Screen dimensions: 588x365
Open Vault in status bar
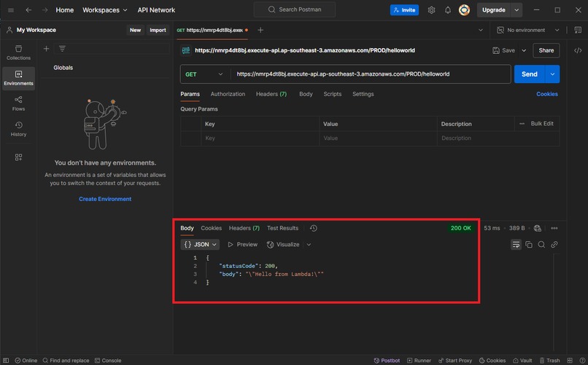523,361
